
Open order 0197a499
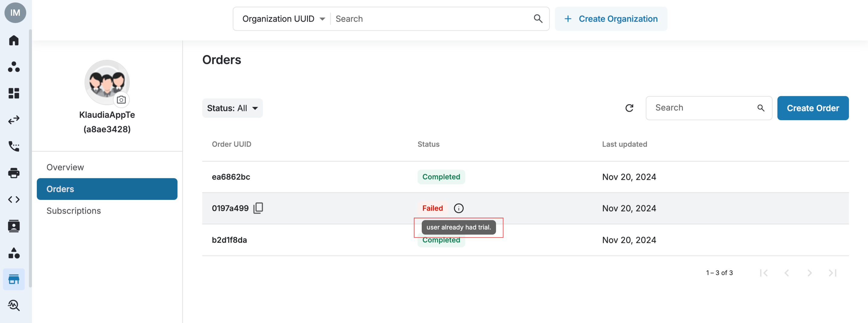230,209
